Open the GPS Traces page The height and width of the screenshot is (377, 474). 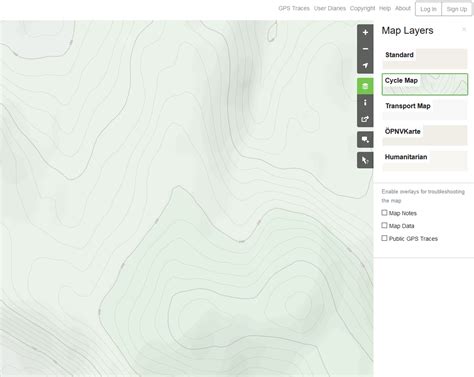coord(294,8)
